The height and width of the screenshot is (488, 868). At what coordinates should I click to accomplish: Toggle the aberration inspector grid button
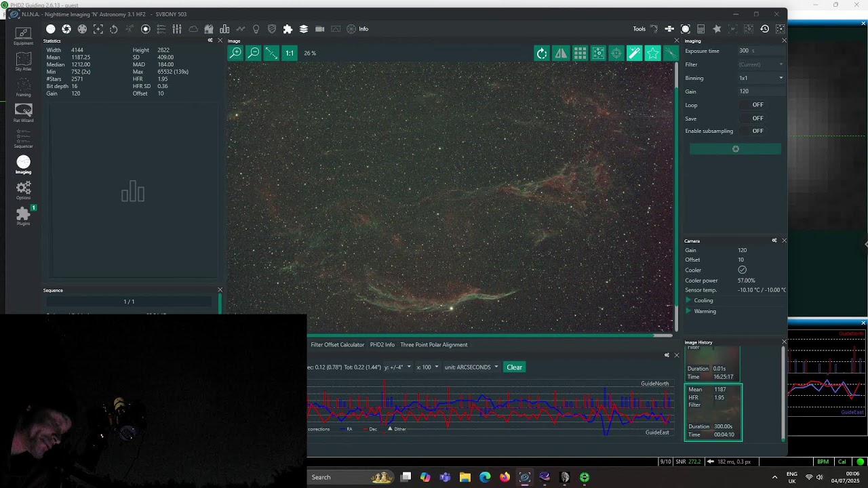pyautogui.click(x=580, y=54)
